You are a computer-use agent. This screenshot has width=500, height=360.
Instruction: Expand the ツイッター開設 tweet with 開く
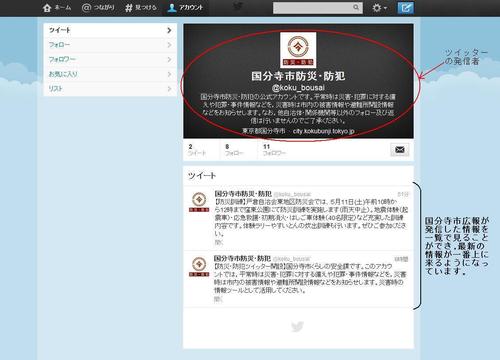point(218,299)
